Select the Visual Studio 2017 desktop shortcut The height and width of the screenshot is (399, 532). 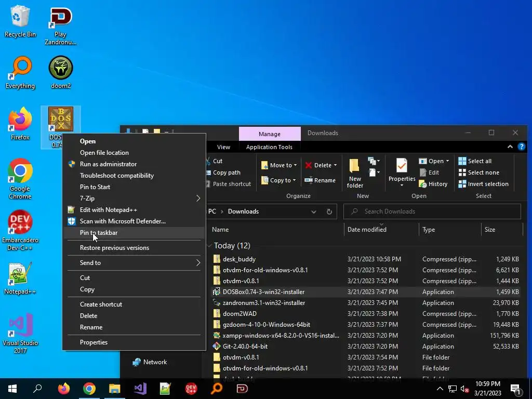coord(20,333)
